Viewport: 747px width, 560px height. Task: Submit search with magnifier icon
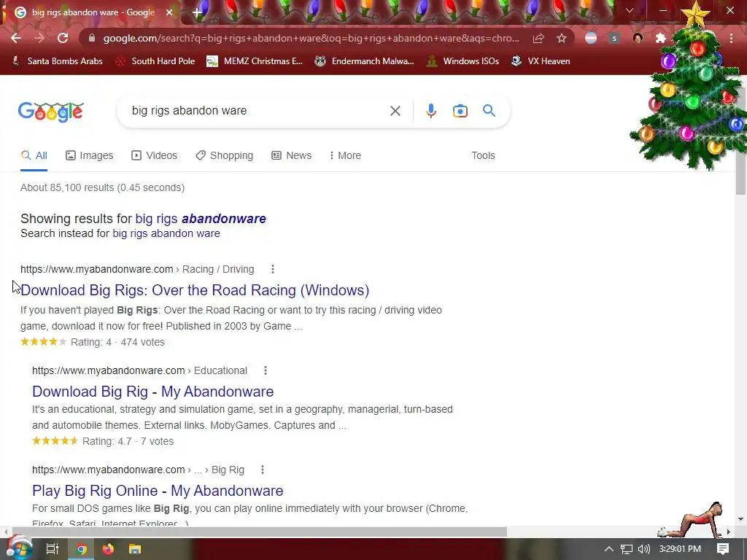tap(489, 111)
